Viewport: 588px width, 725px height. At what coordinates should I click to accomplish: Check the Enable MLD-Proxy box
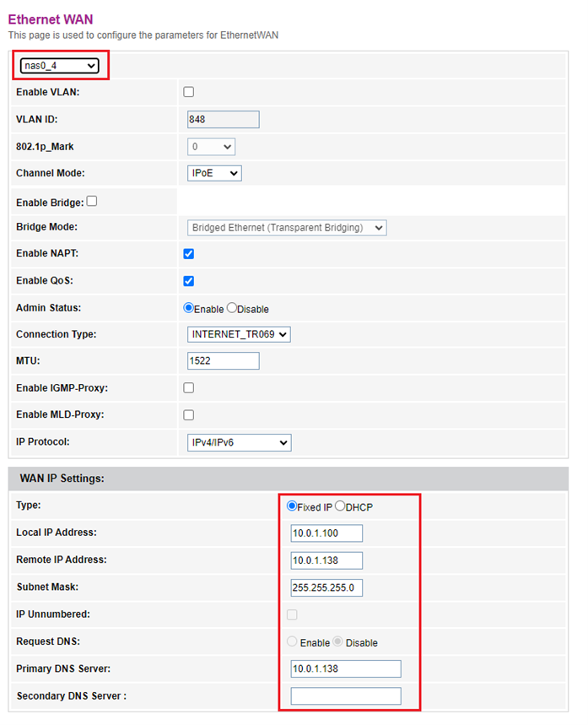pyautogui.click(x=189, y=415)
